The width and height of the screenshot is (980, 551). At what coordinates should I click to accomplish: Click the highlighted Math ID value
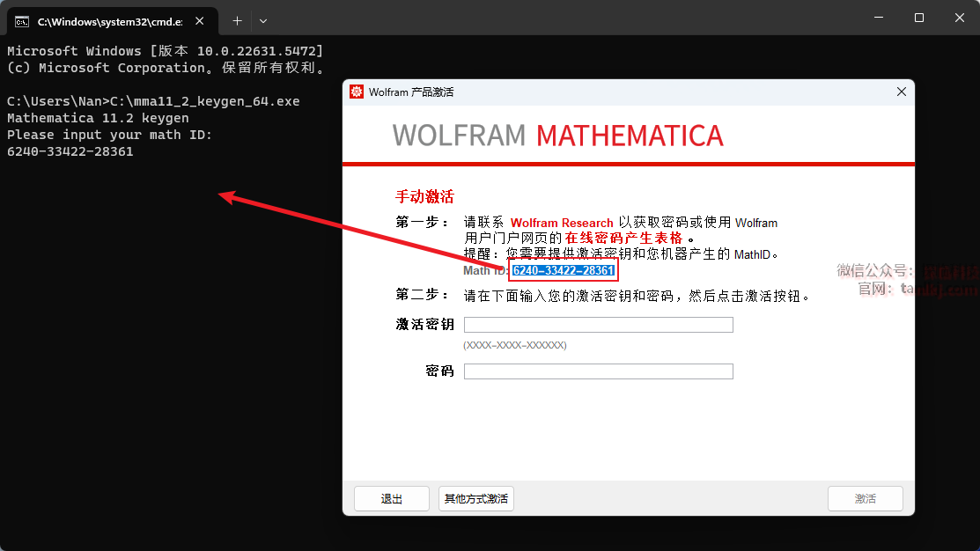point(564,270)
